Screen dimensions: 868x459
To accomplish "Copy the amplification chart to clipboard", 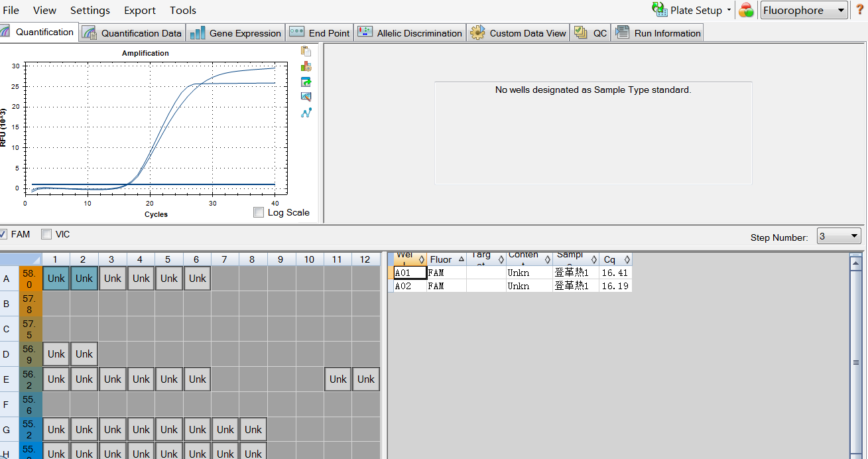I will 306,51.
